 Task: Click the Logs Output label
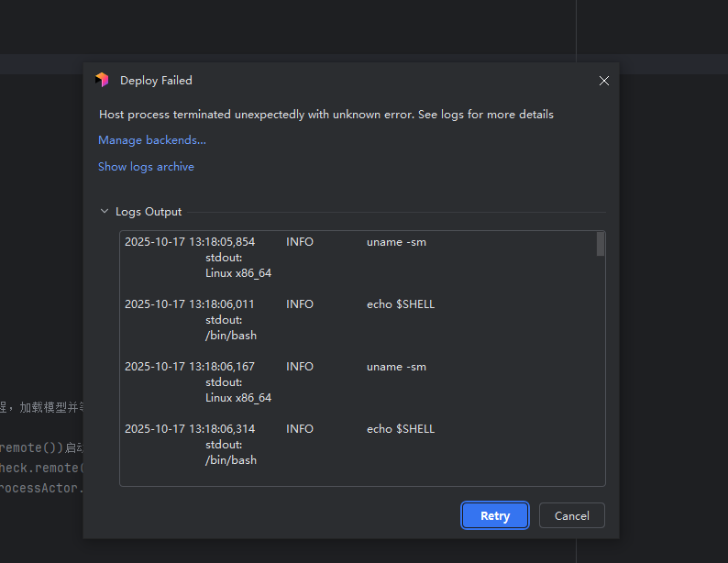point(149,212)
